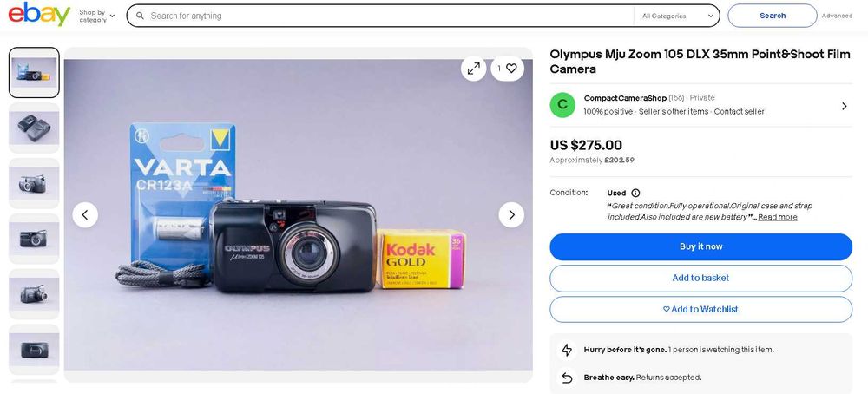Expand the image to full screen

coord(473,69)
